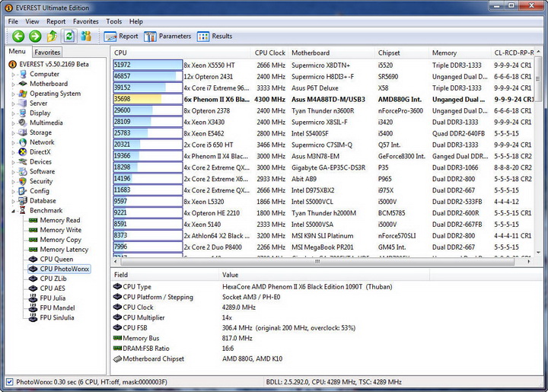548x392 pixels.
Task: Collapse the Benchmark tree node
Action: coord(13,211)
